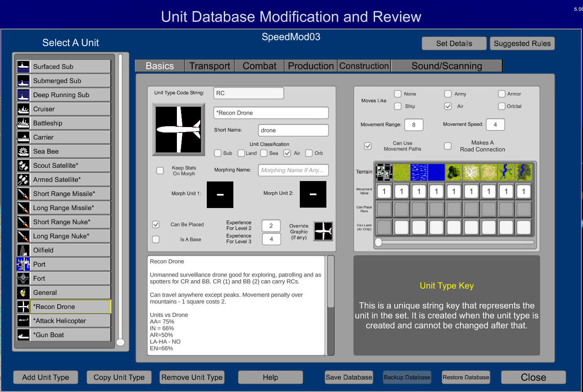Click the Port unit icon
The image size is (583, 392).
click(x=23, y=265)
